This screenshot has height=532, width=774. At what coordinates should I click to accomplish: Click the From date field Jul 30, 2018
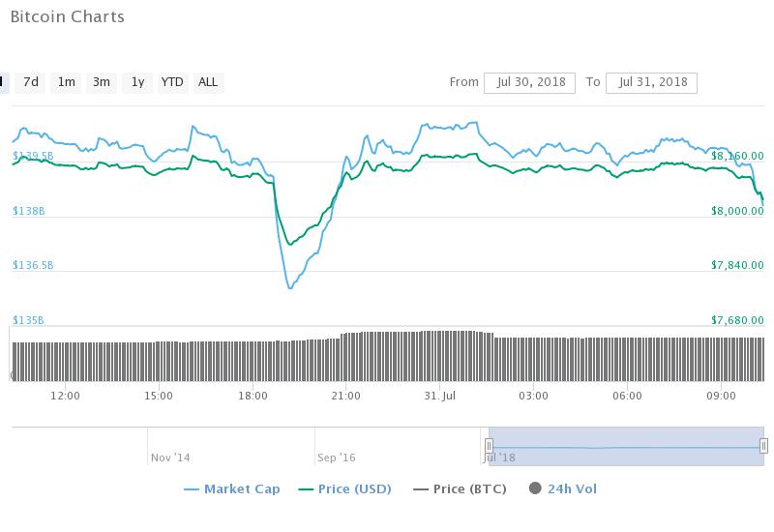pos(529,83)
